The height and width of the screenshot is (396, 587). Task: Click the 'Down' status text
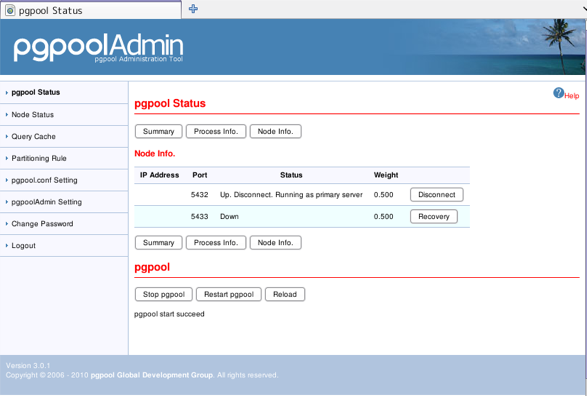[229, 216]
